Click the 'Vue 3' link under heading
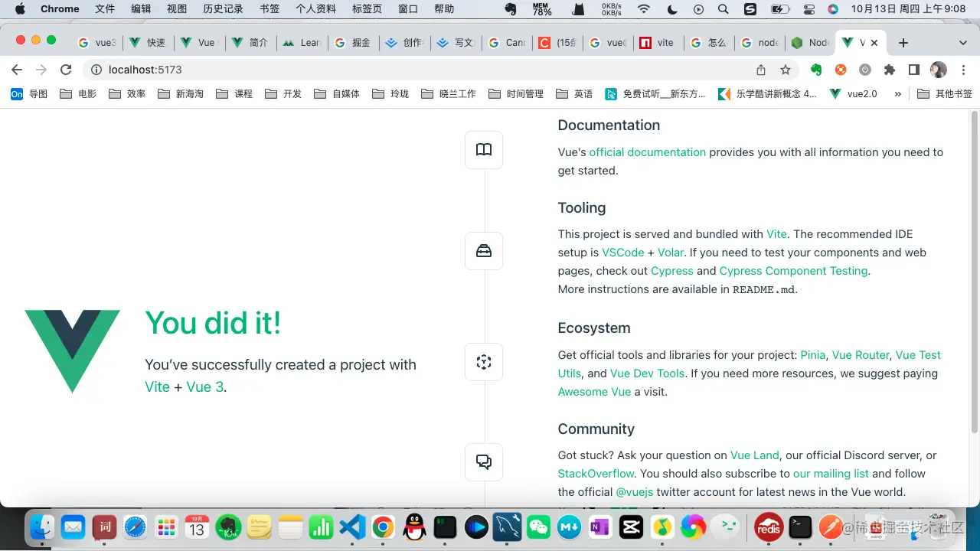 tap(205, 386)
